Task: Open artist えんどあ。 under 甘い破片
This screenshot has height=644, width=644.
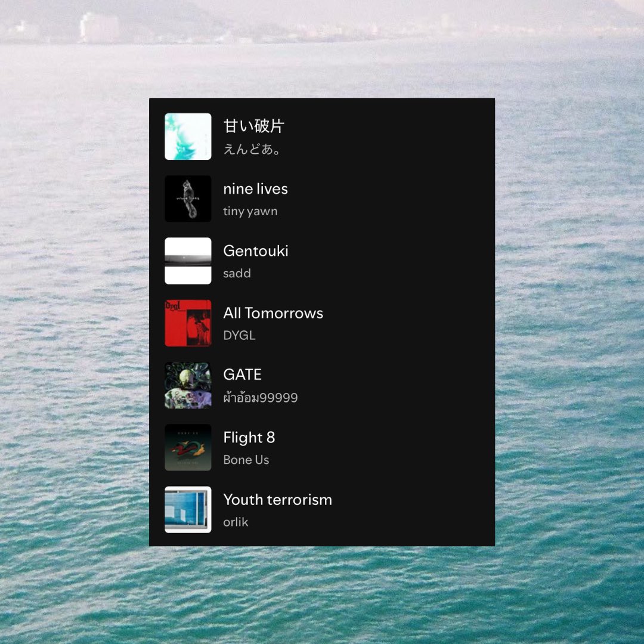Action: (252, 149)
